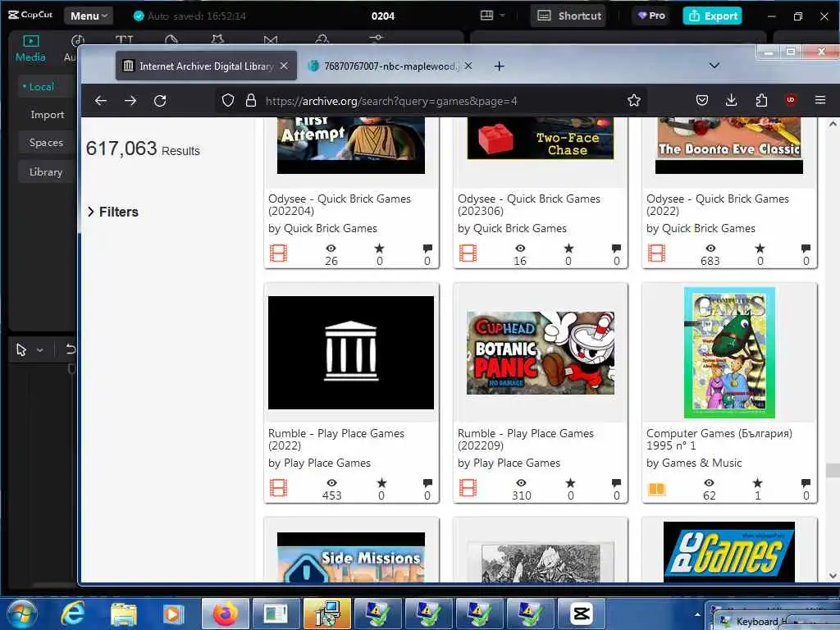Viewport: 840px width, 630px height.
Task: Click reviews icon on Rumble (202209) card
Action: [x=617, y=482]
